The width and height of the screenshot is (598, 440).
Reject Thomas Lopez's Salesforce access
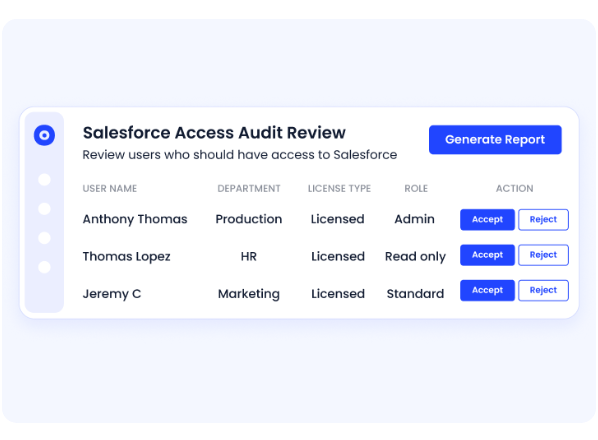point(543,255)
